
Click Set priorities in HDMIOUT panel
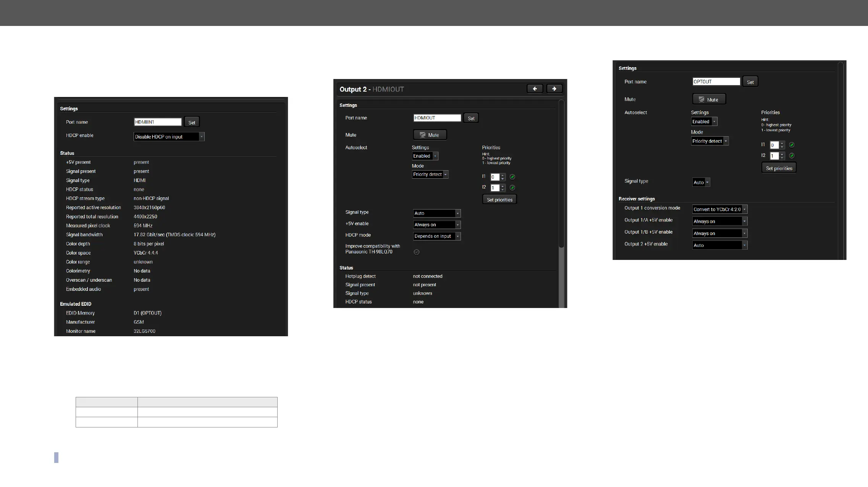tap(499, 200)
